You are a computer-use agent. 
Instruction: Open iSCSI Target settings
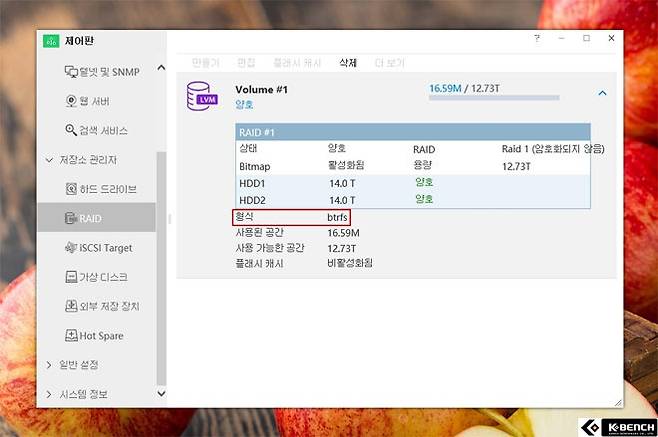98,247
